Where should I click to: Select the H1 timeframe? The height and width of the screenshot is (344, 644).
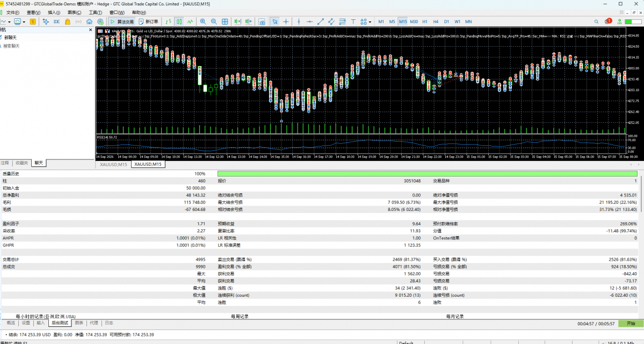coord(425,21)
